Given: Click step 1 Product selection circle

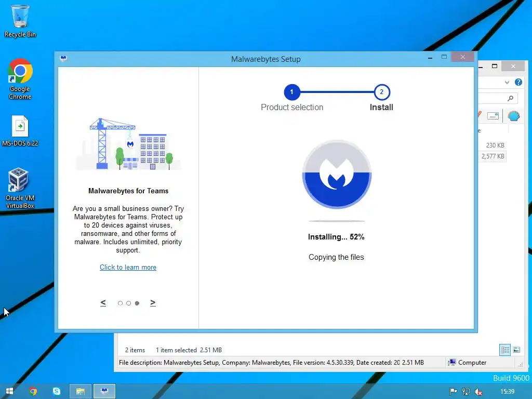Looking at the screenshot, I should click(292, 92).
